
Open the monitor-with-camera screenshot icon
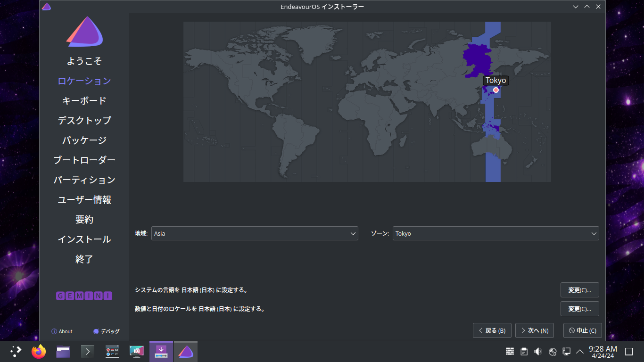pyautogui.click(x=137, y=352)
